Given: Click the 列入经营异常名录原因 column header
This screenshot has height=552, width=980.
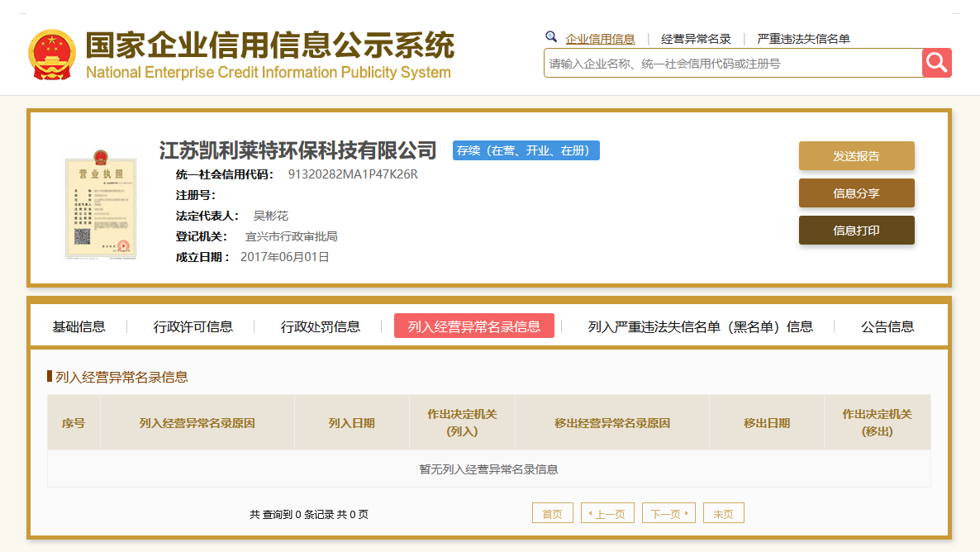Looking at the screenshot, I should click(x=197, y=422).
